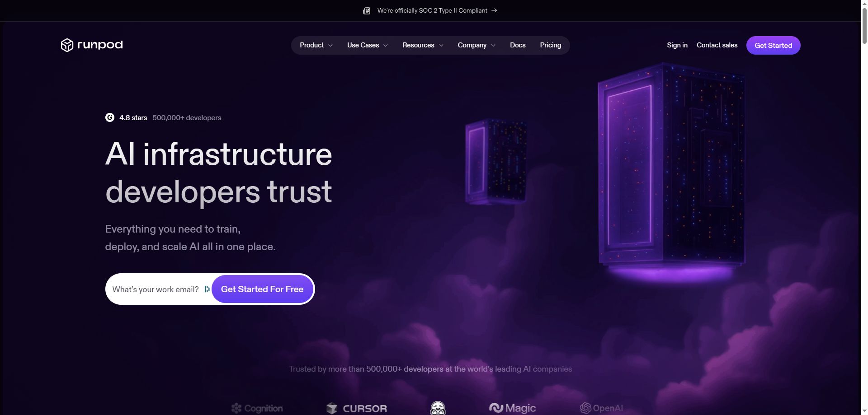Open the Company dropdown menu
Image resolution: width=868 pixels, height=415 pixels.
click(476, 45)
